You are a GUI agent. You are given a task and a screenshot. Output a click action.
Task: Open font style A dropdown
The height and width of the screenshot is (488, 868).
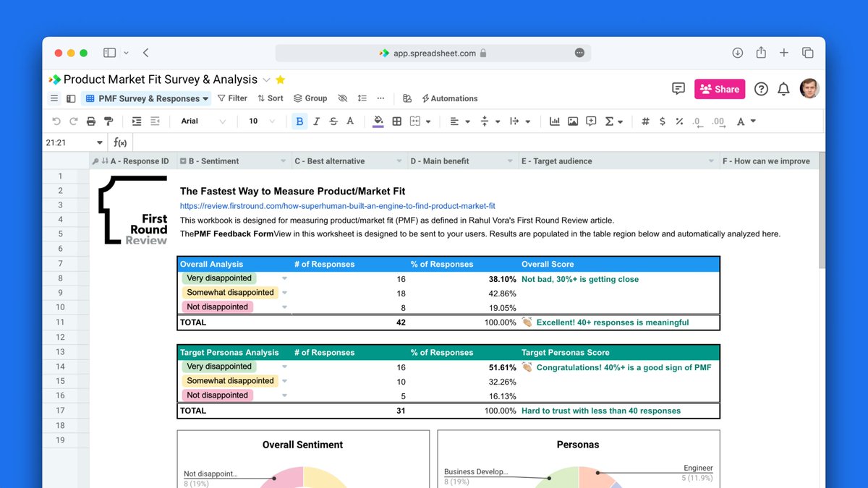tap(746, 121)
